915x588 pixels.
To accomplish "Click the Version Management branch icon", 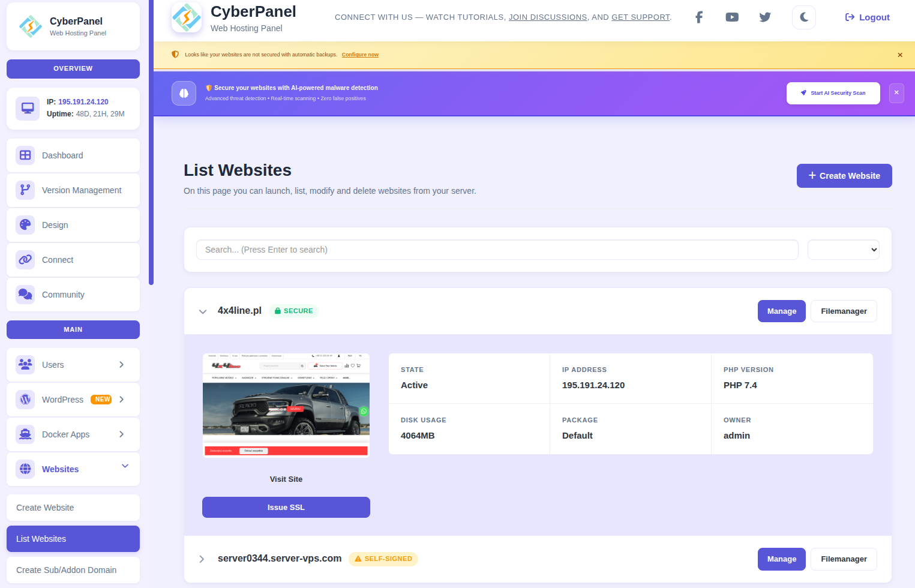I will click(25, 190).
